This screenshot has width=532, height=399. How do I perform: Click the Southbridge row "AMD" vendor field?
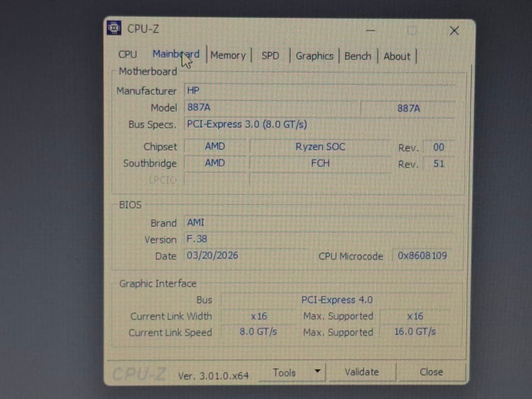[215, 163]
